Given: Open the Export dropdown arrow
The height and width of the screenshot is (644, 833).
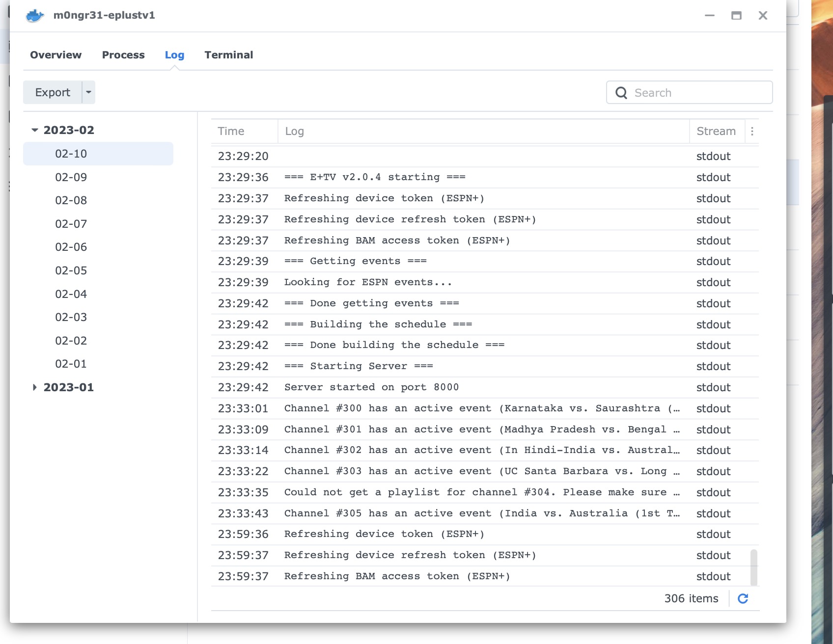Looking at the screenshot, I should coord(88,92).
